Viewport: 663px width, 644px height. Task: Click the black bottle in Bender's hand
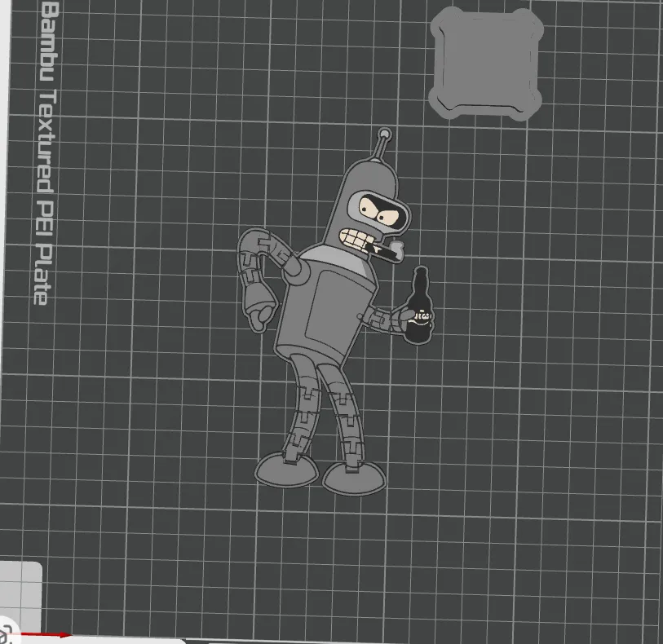click(x=418, y=306)
